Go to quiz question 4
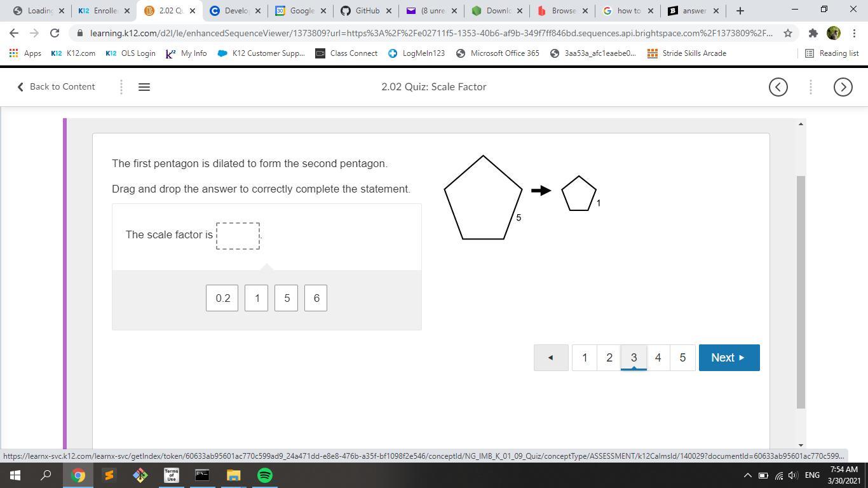Image resolution: width=868 pixels, height=488 pixels. click(x=658, y=358)
